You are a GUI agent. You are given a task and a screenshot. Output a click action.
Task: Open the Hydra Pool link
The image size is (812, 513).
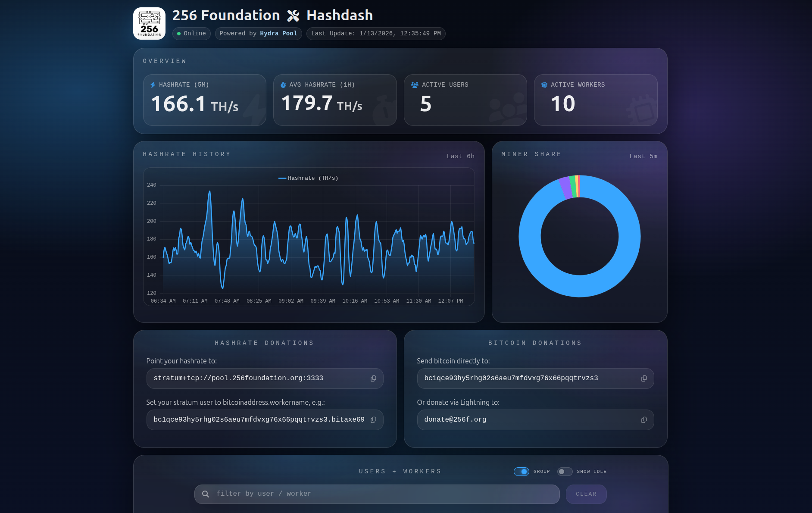pyautogui.click(x=278, y=34)
